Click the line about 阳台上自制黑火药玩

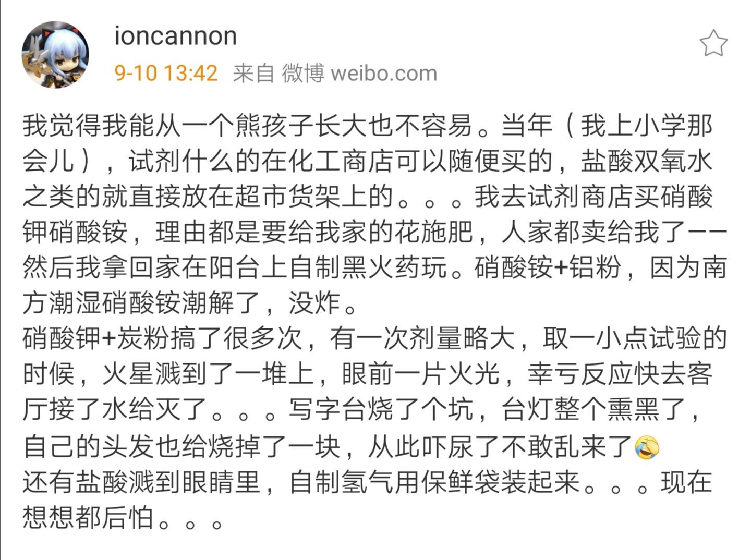coord(374,267)
